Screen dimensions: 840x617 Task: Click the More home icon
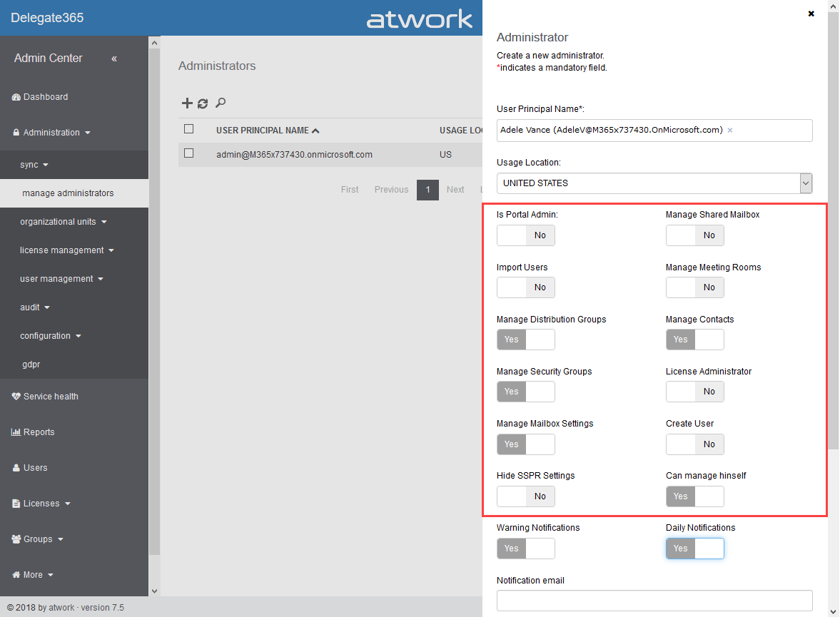click(16, 575)
